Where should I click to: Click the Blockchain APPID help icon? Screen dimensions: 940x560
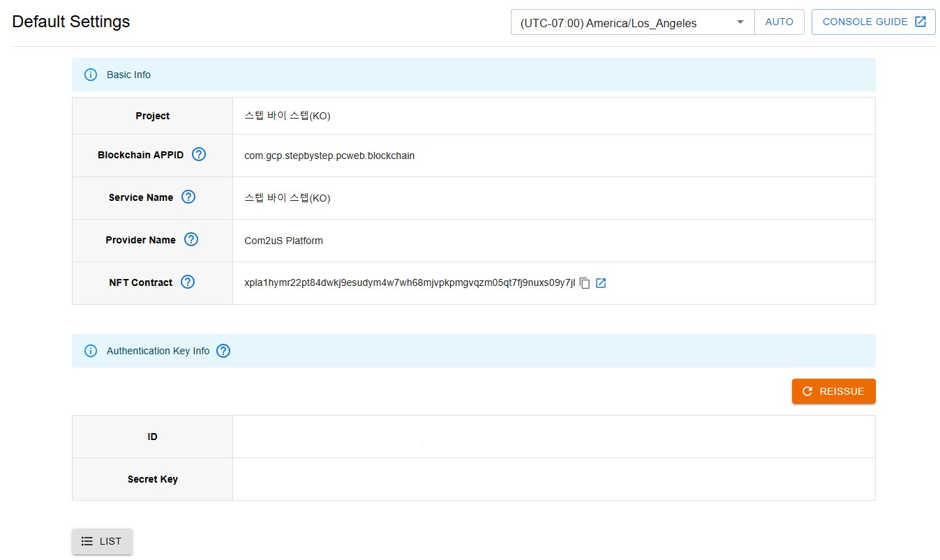pos(199,155)
